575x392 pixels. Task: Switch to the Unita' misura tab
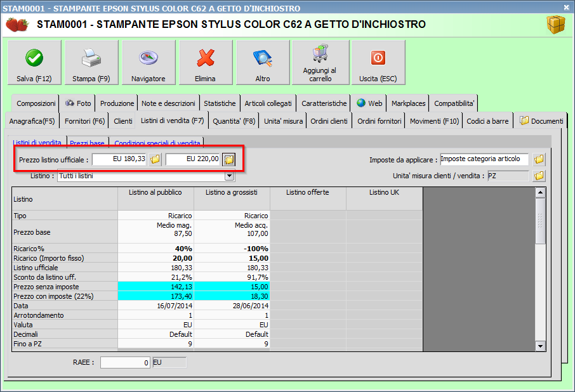click(283, 121)
